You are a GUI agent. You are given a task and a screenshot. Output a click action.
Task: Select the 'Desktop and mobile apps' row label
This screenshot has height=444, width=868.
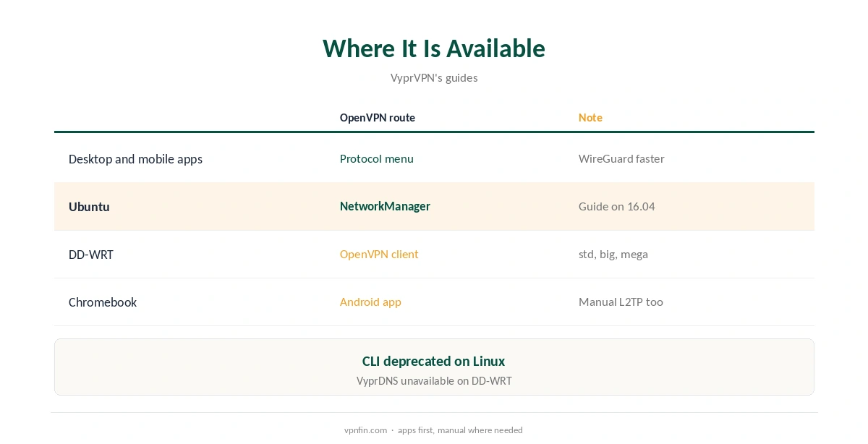point(135,159)
